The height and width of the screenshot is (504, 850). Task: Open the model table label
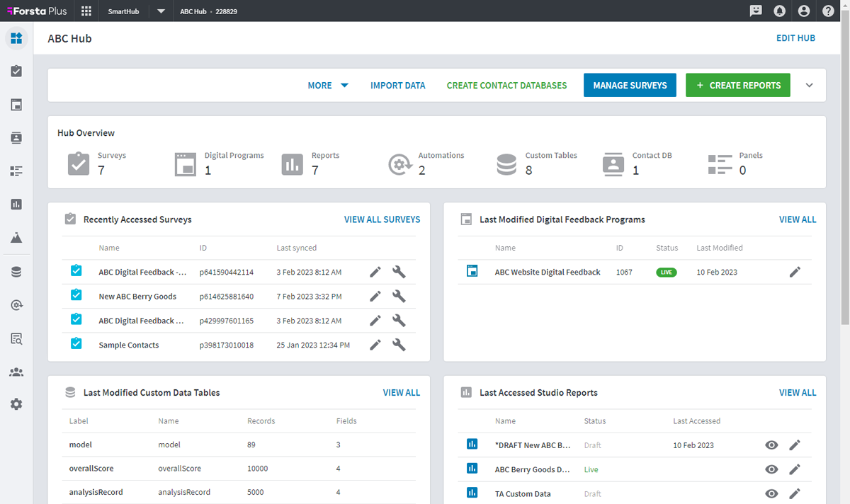click(81, 445)
